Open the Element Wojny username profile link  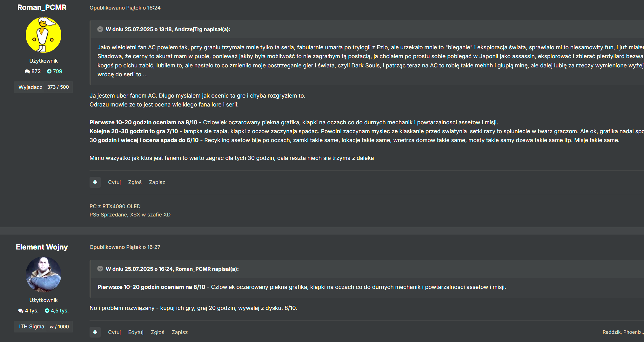42,247
